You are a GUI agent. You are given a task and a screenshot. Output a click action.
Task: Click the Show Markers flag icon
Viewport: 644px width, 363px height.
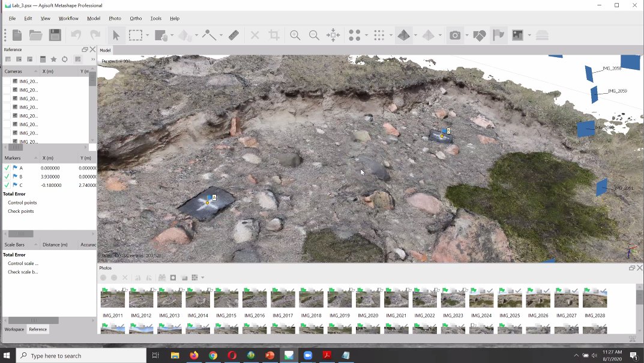click(x=499, y=35)
